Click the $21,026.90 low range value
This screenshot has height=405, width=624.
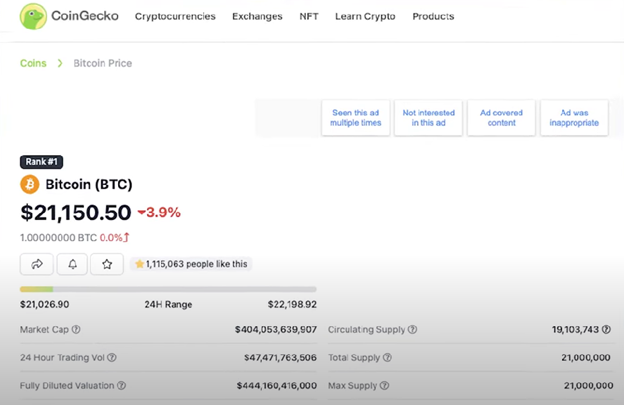pyautogui.click(x=45, y=304)
